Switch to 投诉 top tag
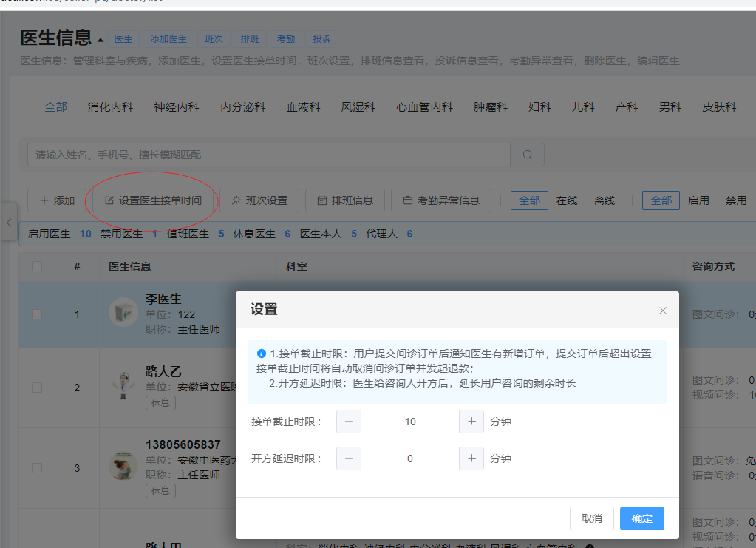The width and height of the screenshot is (756, 548). tap(321, 39)
